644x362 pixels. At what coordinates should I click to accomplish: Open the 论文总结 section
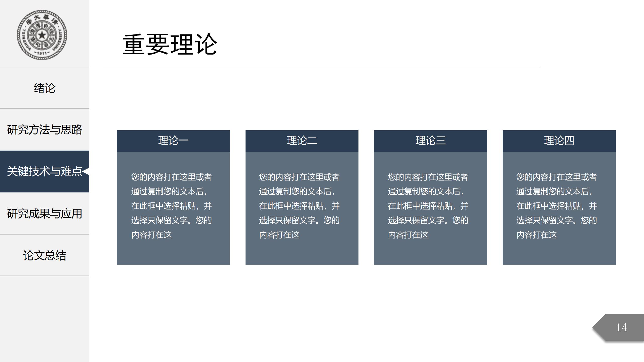coord(45,255)
